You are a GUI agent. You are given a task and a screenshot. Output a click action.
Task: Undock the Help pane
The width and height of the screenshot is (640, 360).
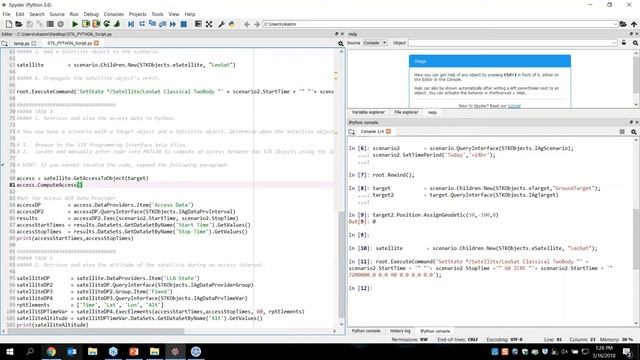pos(631,34)
